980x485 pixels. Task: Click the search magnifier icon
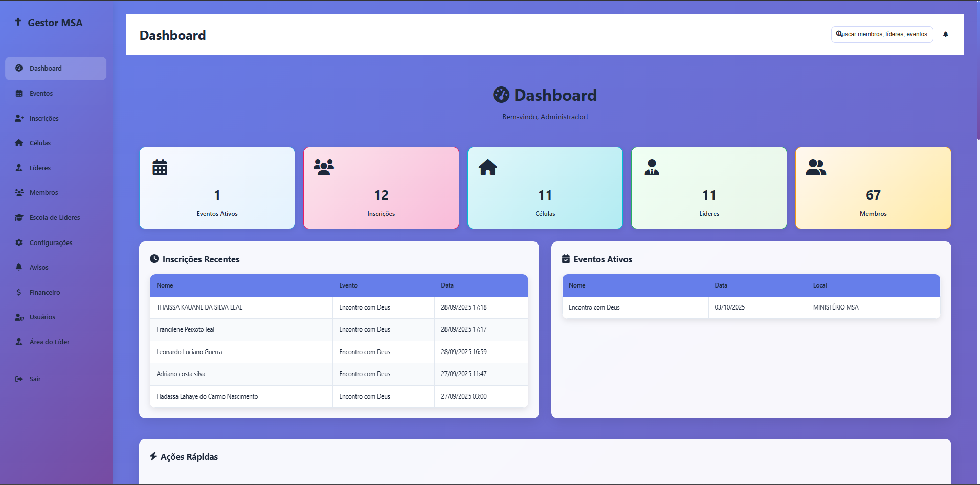click(x=838, y=34)
